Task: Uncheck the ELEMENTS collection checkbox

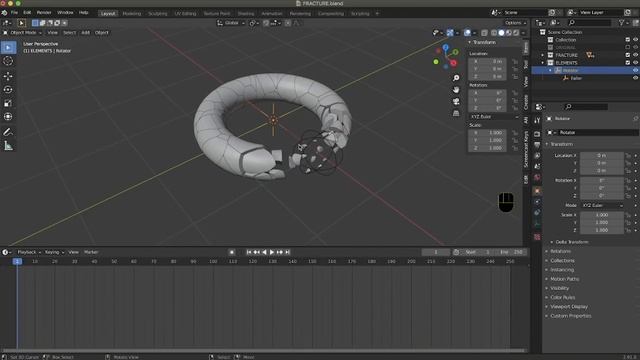Action: tap(628, 62)
